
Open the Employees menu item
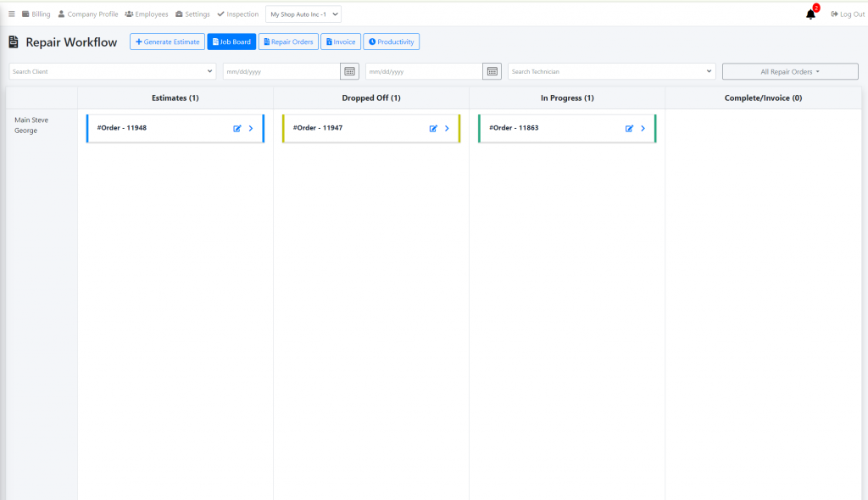[147, 14]
